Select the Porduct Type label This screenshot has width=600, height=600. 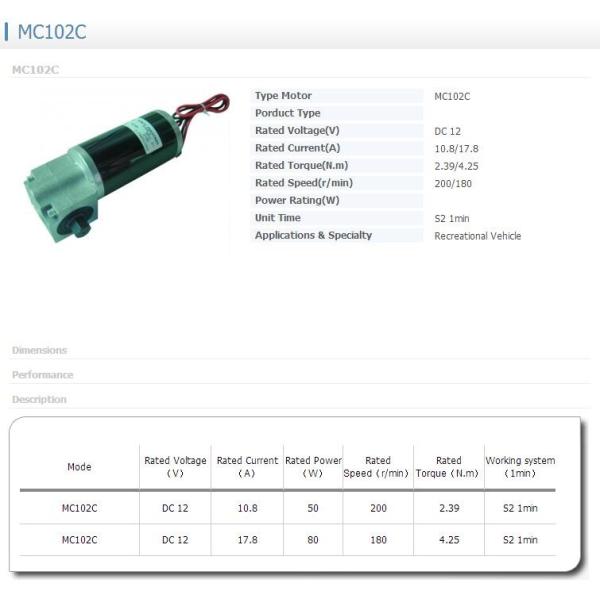[288, 113]
